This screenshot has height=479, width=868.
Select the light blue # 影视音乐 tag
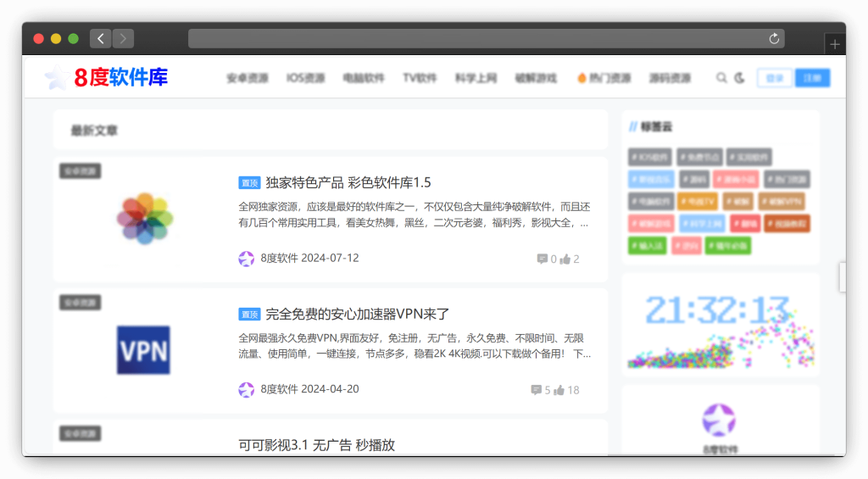coord(651,180)
